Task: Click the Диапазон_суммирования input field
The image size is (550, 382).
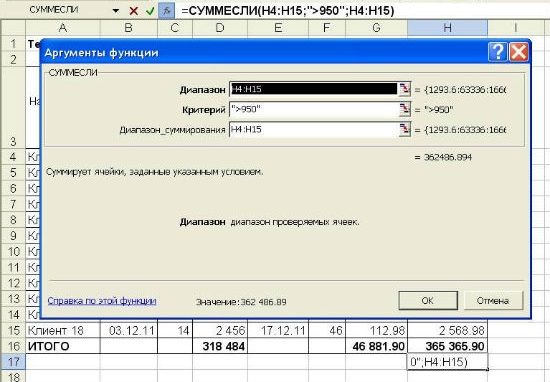Action: [x=314, y=129]
